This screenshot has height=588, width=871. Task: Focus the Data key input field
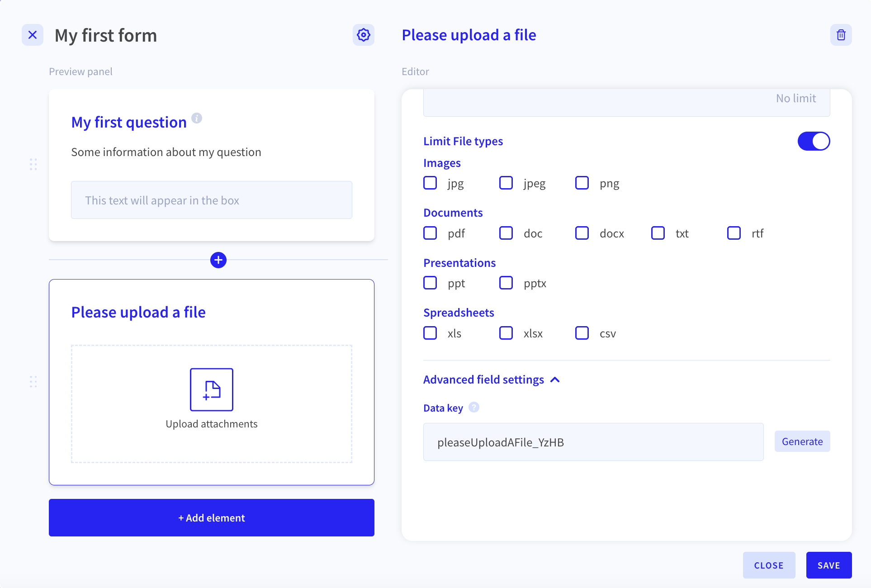pyautogui.click(x=593, y=442)
